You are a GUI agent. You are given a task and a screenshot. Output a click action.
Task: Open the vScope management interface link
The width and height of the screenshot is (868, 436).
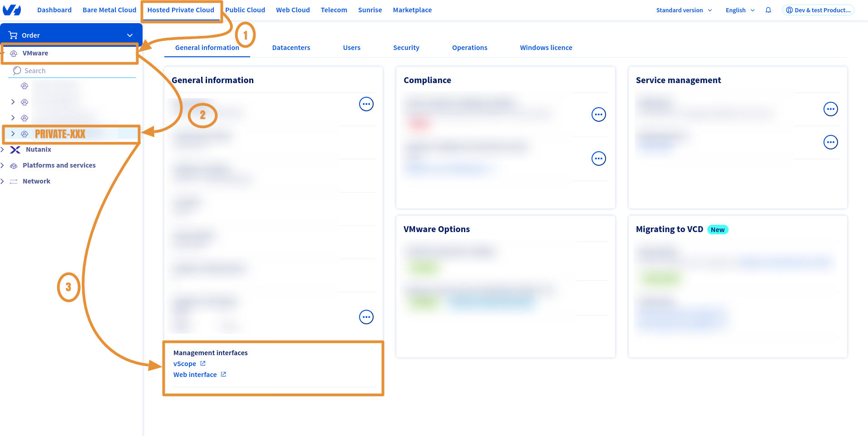tap(185, 363)
